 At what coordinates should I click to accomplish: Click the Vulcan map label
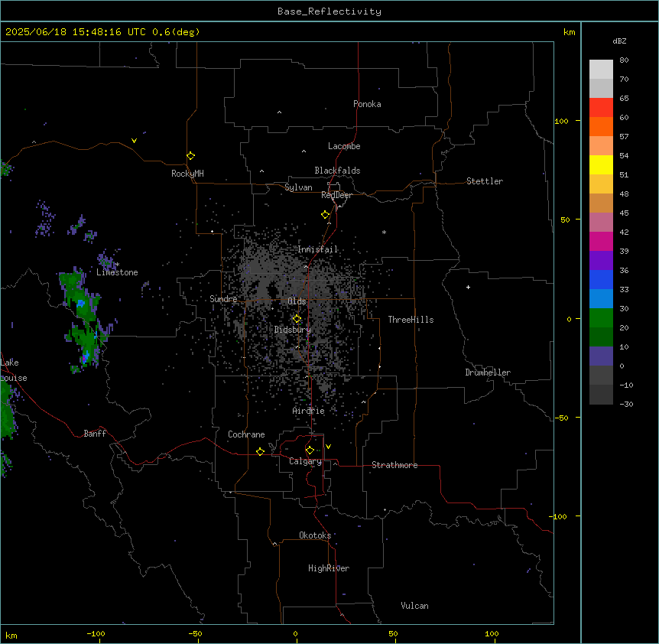(415, 606)
